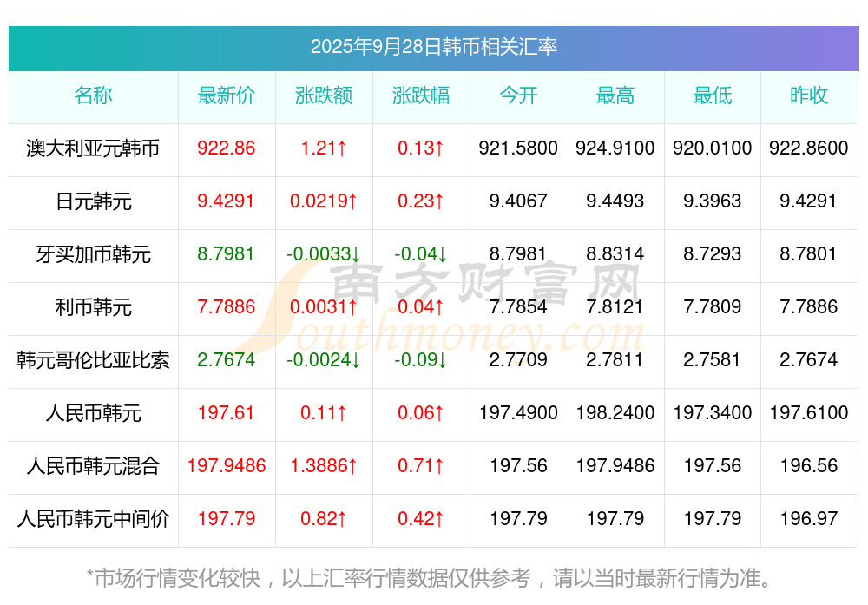868x605 pixels.
Task: Click latest price 197.61
Action: (226, 413)
